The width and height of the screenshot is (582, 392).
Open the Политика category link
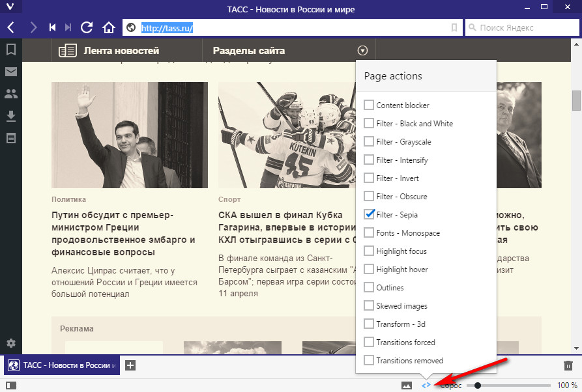68,199
